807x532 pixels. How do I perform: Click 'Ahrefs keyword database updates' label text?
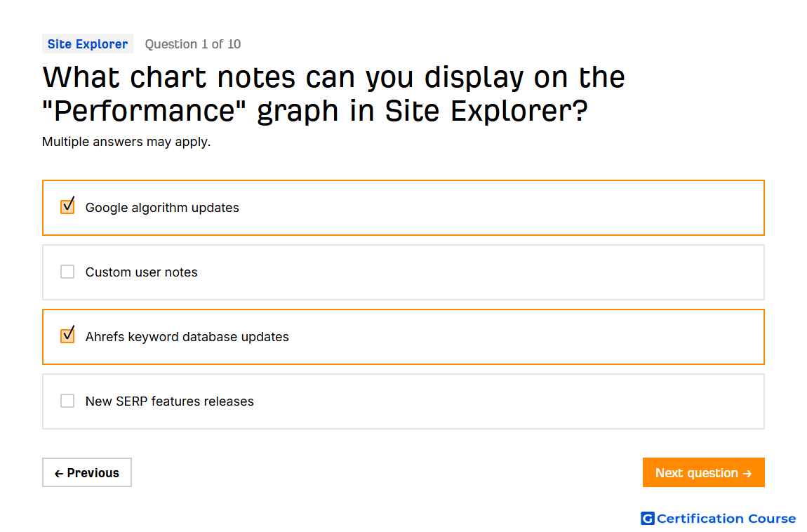(187, 337)
